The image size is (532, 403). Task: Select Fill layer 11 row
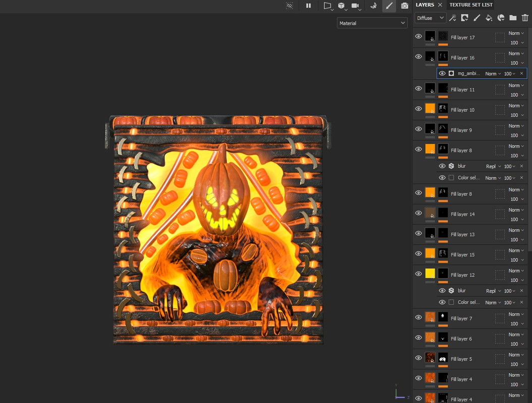click(x=470, y=90)
